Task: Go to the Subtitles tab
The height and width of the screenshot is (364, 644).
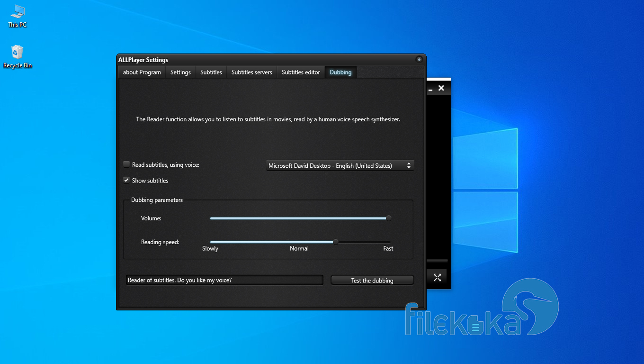Action: (x=211, y=72)
